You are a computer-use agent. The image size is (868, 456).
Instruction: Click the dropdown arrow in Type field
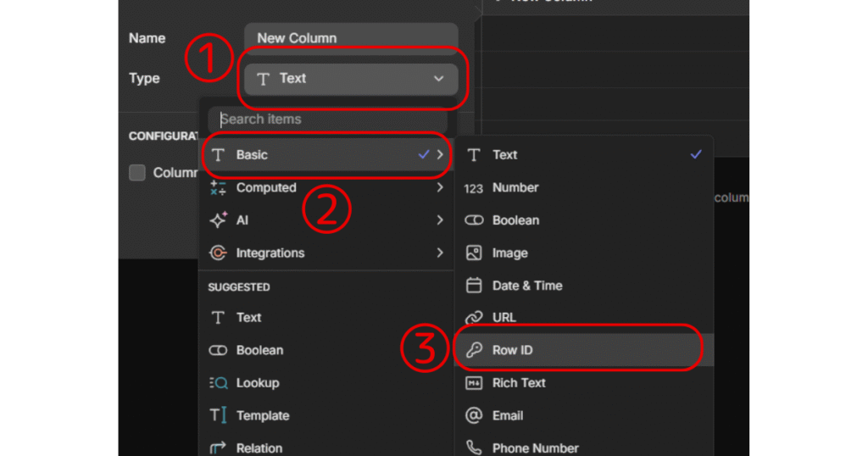(x=438, y=79)
